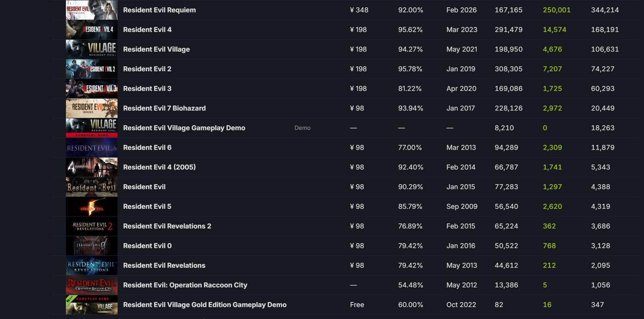Click the Resident Evil 6 cover thumbnail

pos(92,148)
